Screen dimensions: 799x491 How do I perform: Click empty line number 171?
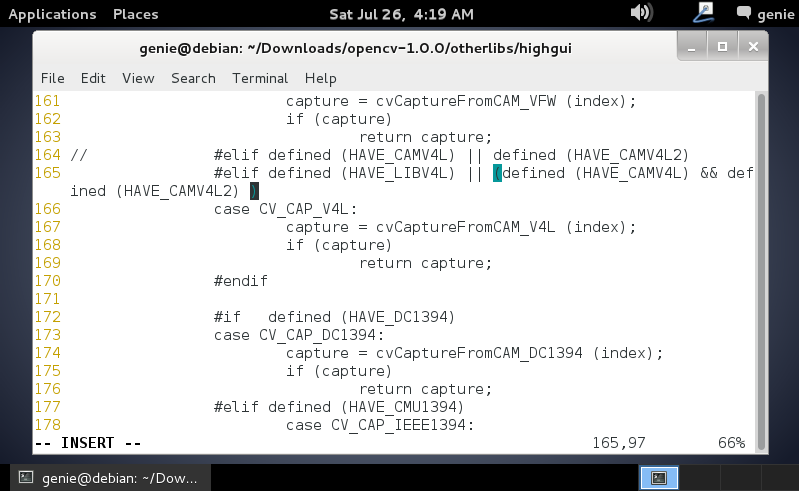[x=47, y=299]
